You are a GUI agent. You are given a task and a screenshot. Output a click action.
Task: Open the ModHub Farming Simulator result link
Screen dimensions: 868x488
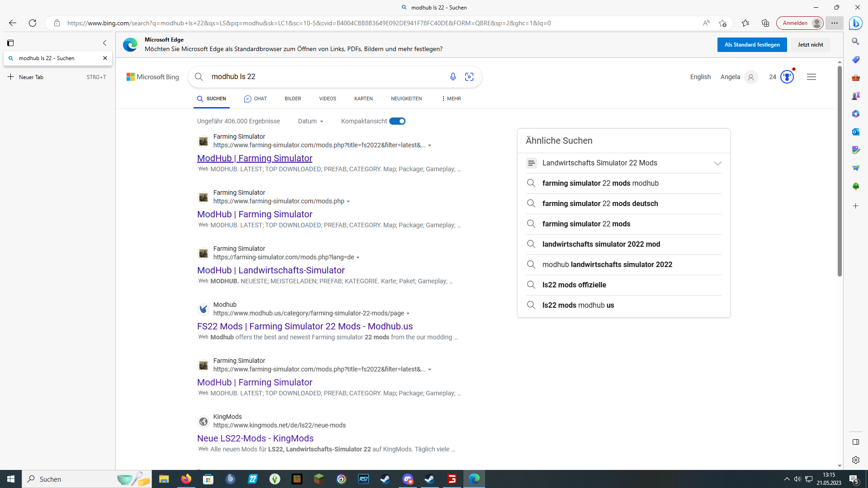255,158
